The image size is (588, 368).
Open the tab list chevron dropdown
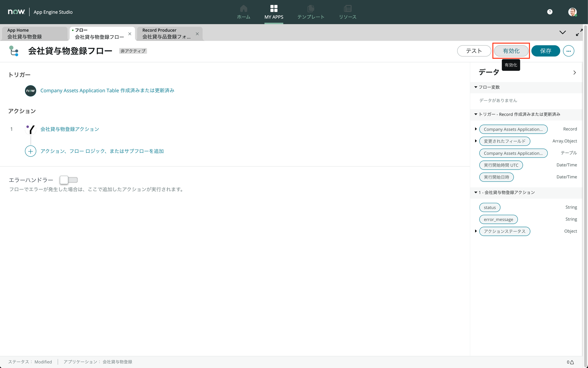pyautogui.click(x=562, y=32)
